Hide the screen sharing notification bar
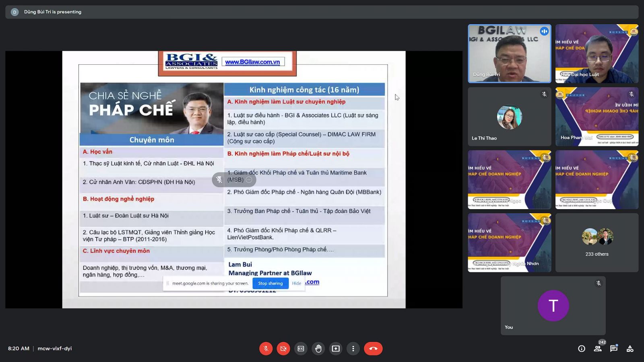 (x=297, y=283)
